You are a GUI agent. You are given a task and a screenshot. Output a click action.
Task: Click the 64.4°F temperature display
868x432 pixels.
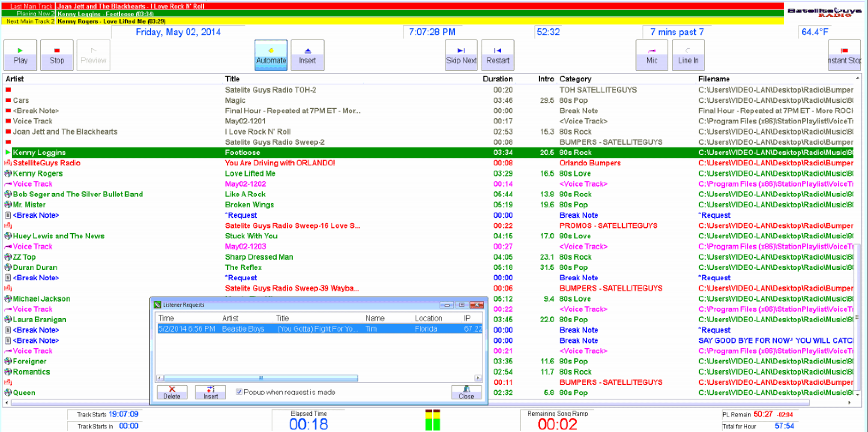[x=814, y=32]
